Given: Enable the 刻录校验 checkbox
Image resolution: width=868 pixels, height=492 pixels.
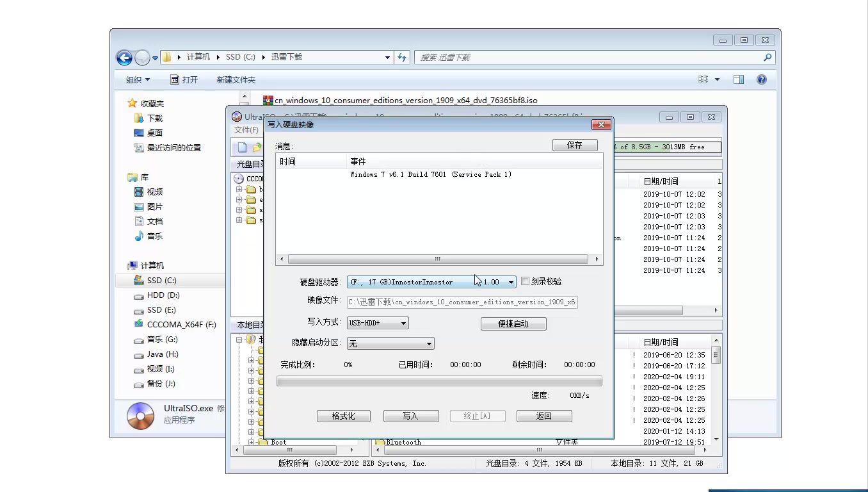Looking at the screenshot, I should 526,281.
